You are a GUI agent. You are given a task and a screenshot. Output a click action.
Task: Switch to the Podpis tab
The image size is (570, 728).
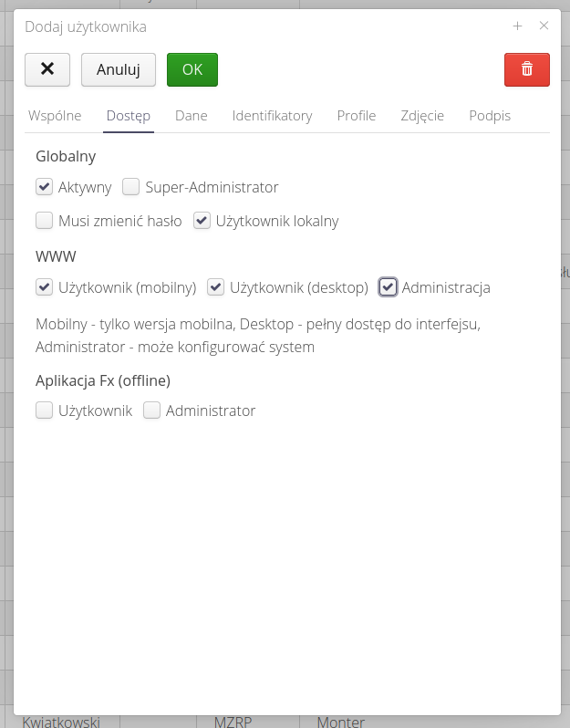coord(490,116)
